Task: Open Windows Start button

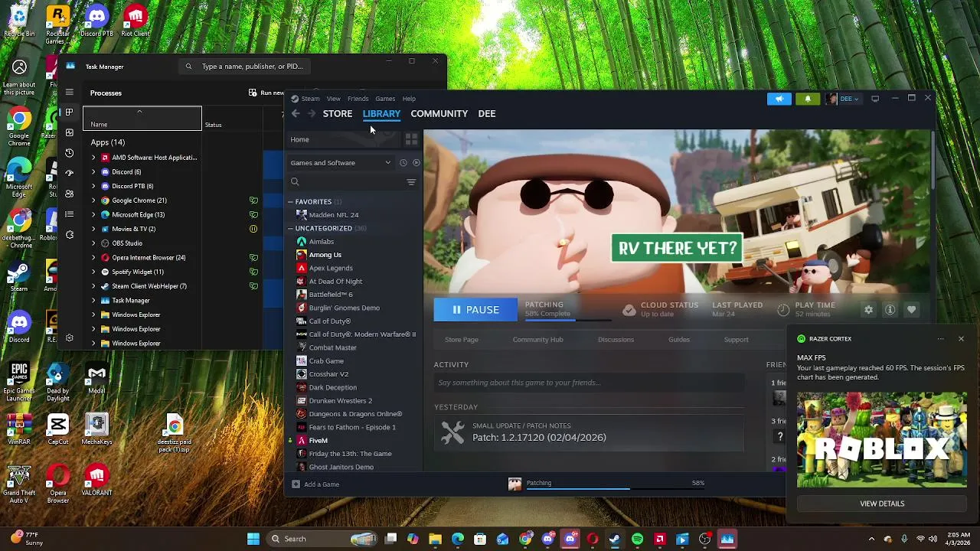Action: (253, 539)
